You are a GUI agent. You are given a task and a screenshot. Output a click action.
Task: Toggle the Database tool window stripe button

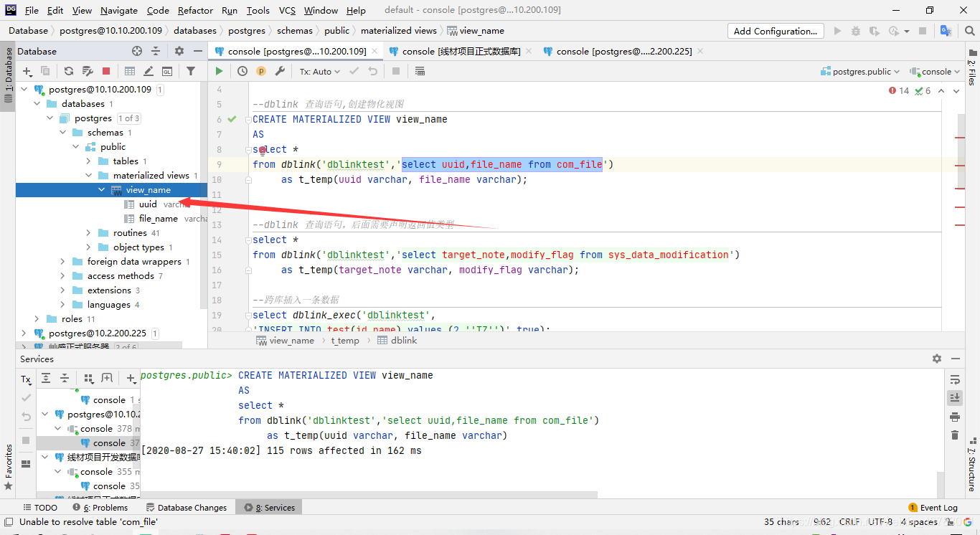click(8, 75)
